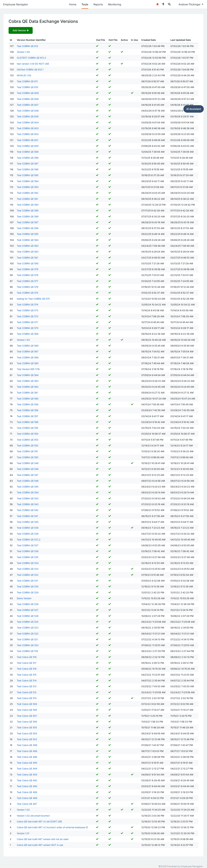Open search with the magnifying glass icon
Viewport: 207px width, 868px height.
[x=169, y=4]
